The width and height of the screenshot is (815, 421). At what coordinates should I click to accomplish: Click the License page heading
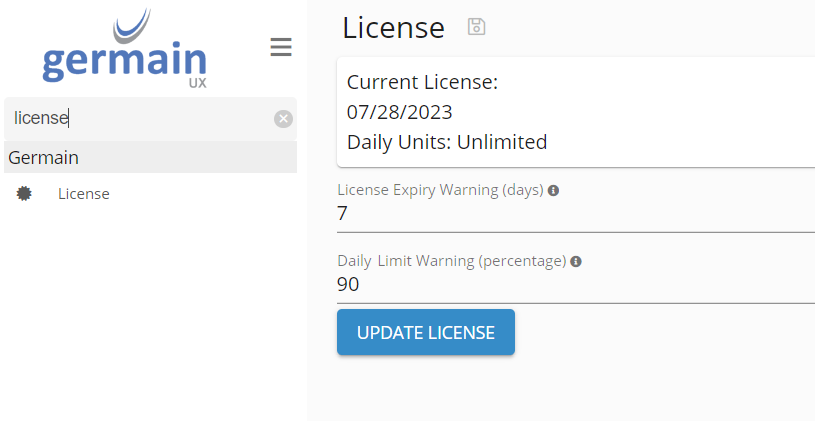[x=393, y=28]
